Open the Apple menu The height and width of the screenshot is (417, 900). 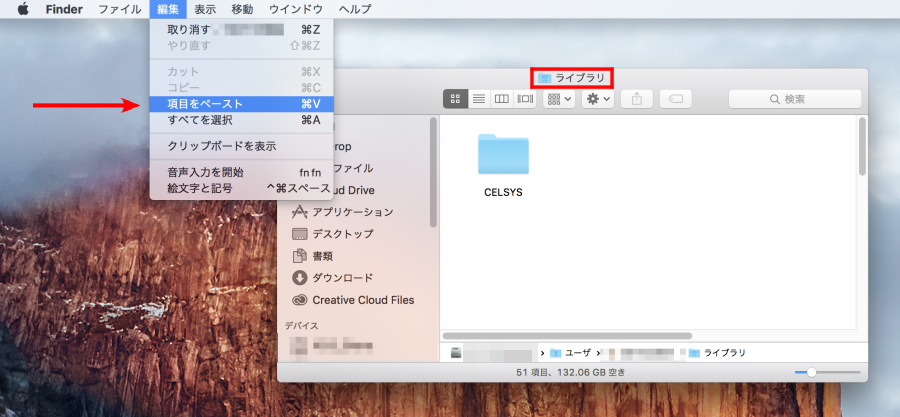23,9
